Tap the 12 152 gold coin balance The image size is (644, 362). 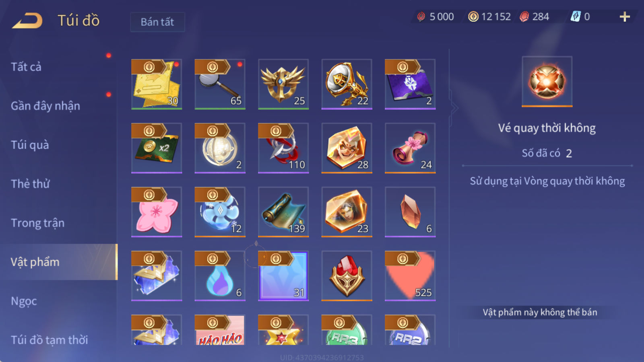(x=490, y=16)
